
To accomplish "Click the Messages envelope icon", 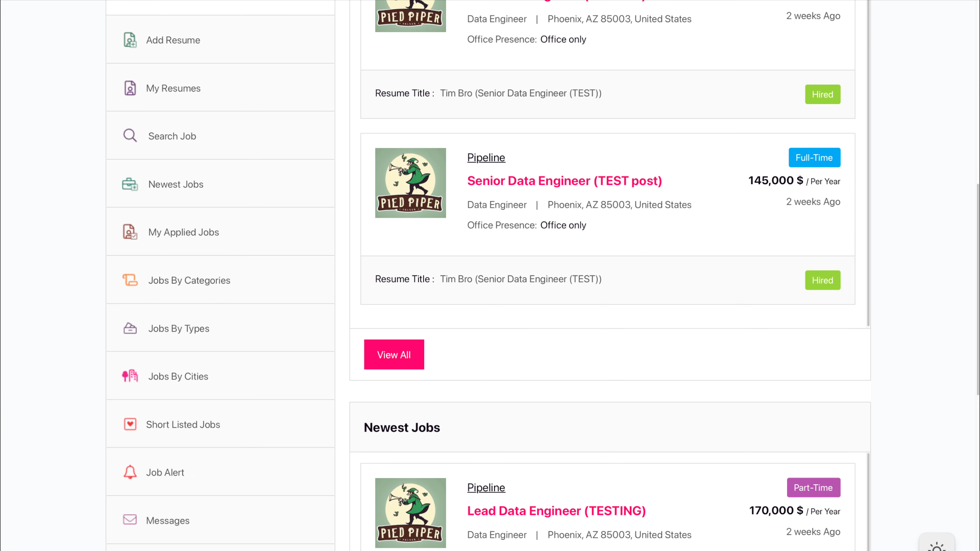I will tap(130, 520).
